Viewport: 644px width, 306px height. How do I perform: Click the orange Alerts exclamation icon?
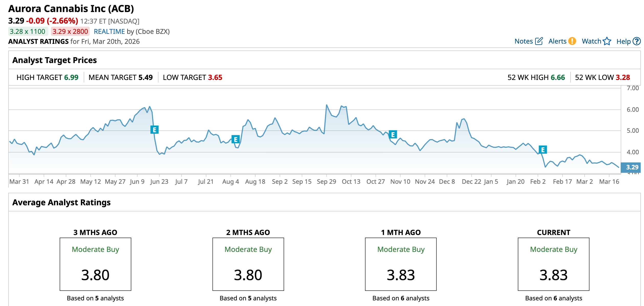point(572,41)
